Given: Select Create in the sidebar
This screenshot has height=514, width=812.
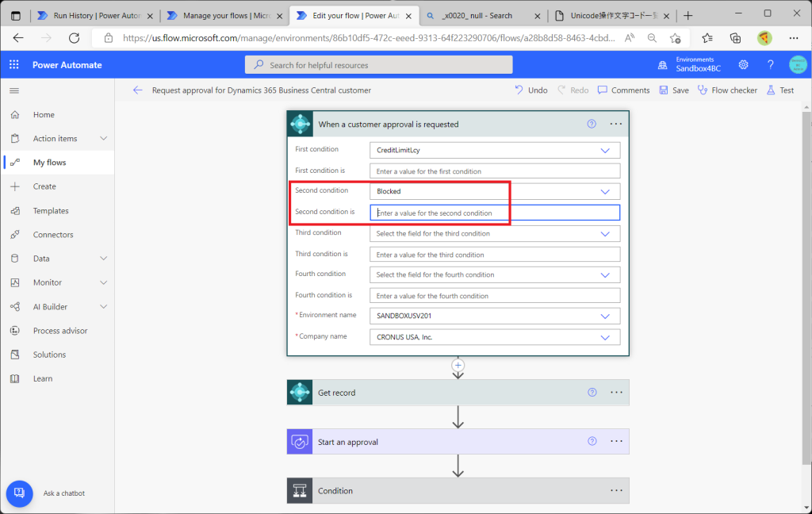Looking at the screenshot, I should pos(59,186).
